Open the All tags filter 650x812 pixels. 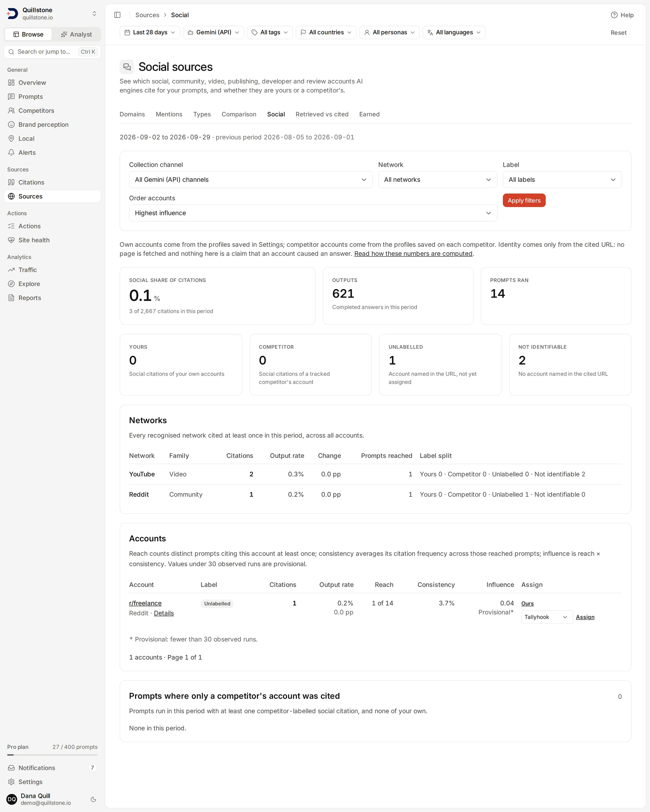point(270,32)
